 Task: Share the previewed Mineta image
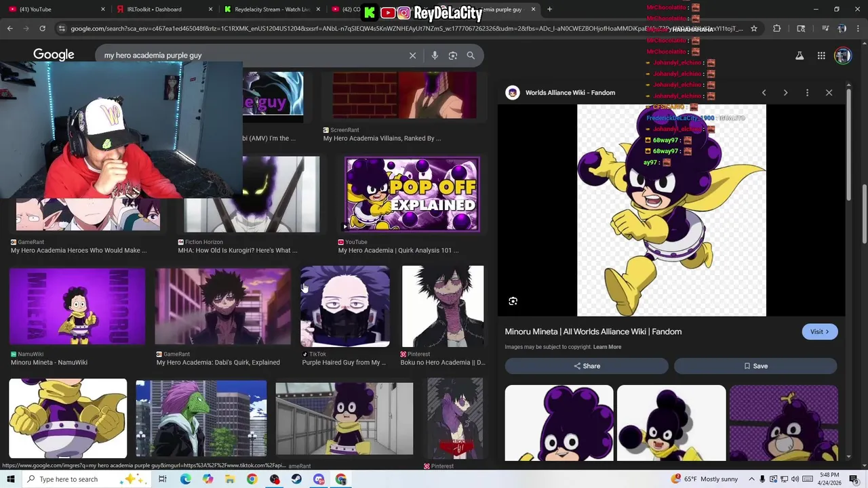click(x=587, y=366)
